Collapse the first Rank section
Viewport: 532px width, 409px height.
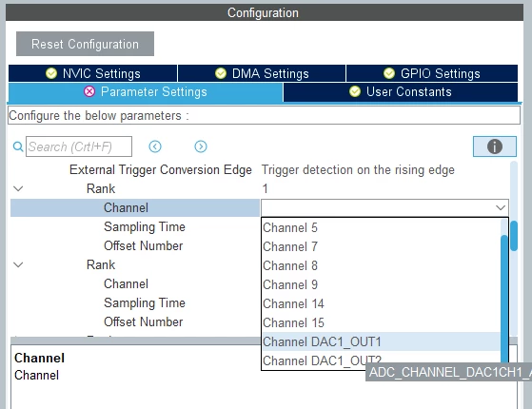click(x=18, y=188)
